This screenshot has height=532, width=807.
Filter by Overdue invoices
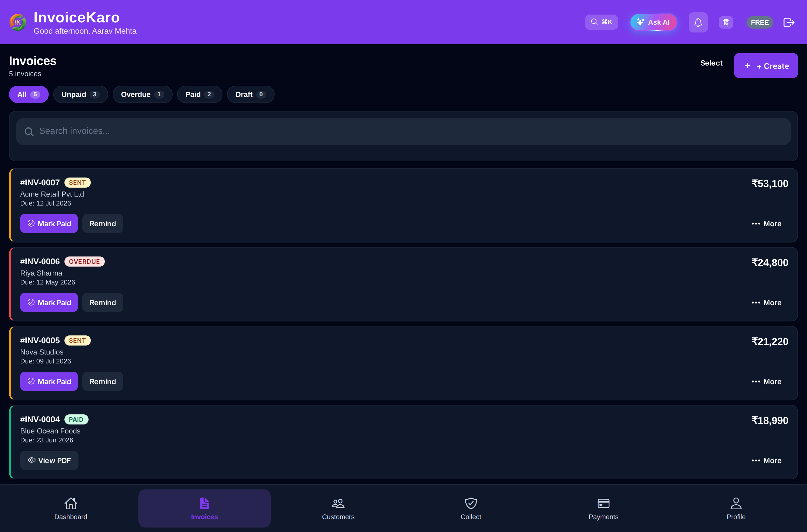(143, 94)
